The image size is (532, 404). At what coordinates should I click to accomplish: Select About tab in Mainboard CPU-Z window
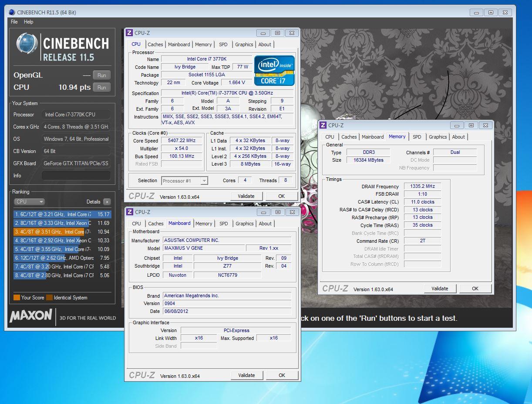click(x=265, y=224)
